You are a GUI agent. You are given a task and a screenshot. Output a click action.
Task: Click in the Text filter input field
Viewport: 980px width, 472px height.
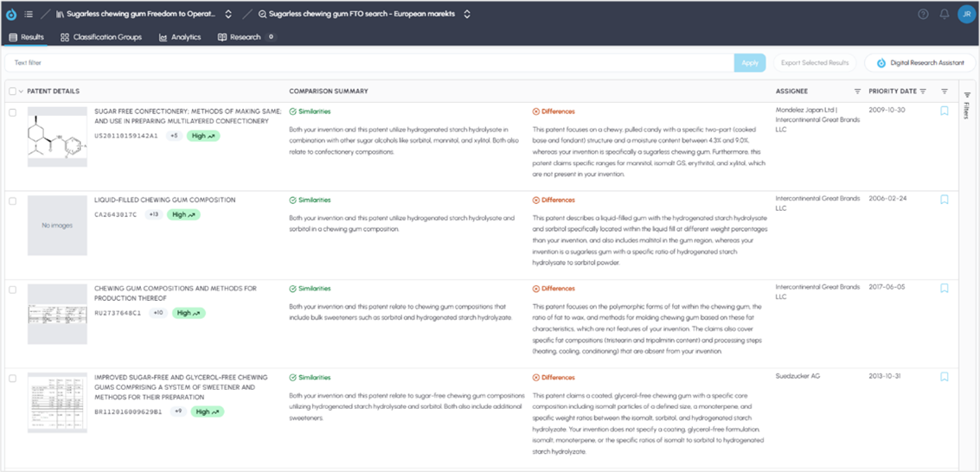[368, 62]
